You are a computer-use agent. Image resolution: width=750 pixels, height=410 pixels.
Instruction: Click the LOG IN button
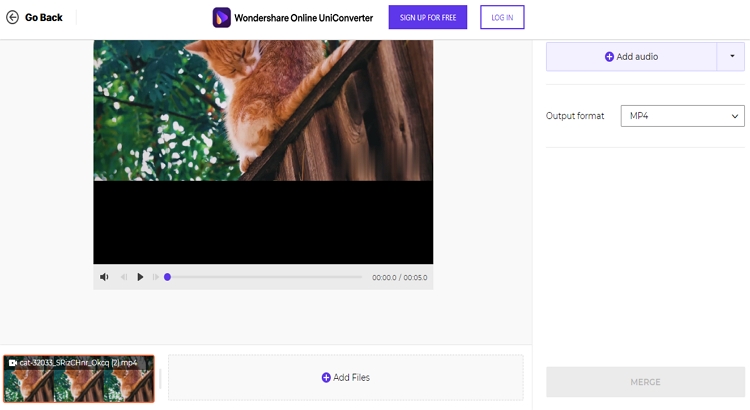502,17
